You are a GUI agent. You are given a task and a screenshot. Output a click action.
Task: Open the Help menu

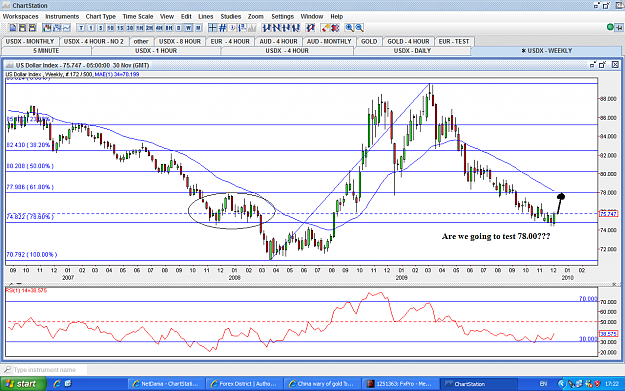pos(337,17)
